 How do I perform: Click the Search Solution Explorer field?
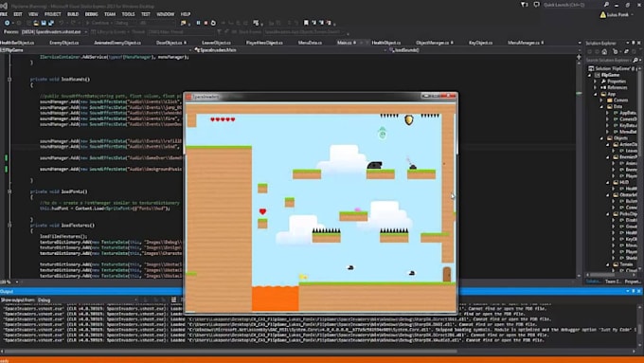tap(609, 60)
